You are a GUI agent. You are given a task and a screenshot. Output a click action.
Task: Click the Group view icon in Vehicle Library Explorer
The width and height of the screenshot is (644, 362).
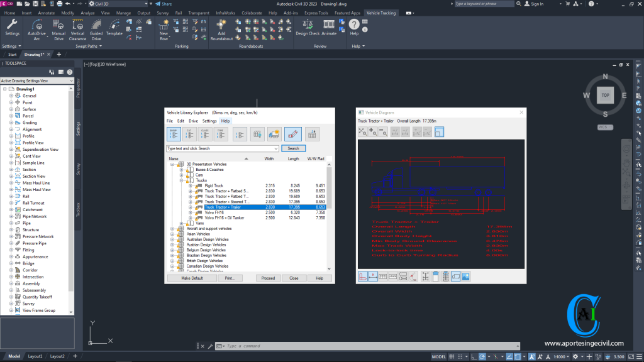pos(173,134)
